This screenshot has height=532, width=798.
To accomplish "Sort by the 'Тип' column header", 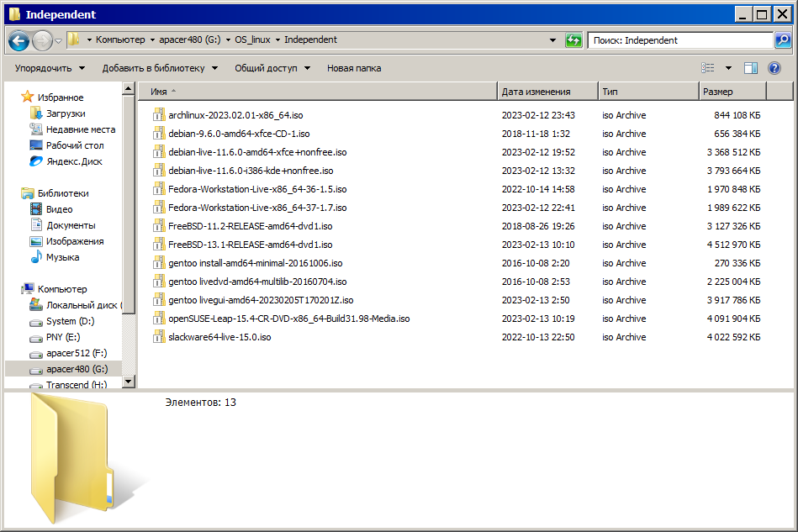I will pos(648,92).
